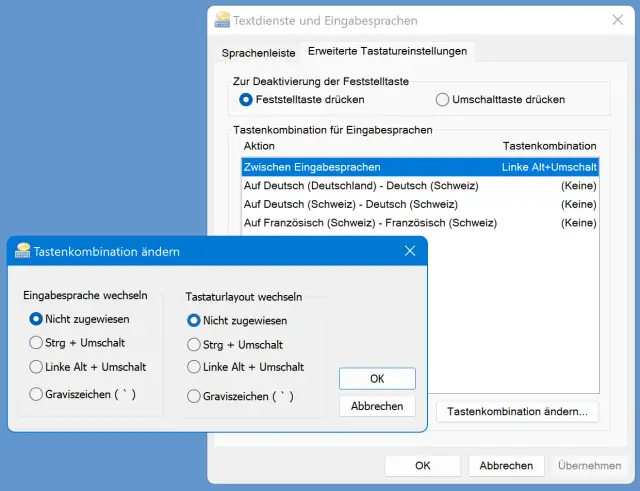Click the Tastenkombination ändern dialog title icon
This screenshot has width=640, height=491.
[x=23, y=251]
